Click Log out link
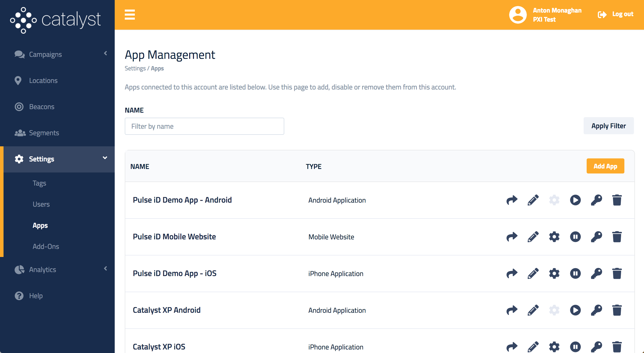Viewport: 644px width, 353px height. pos(623,14)
